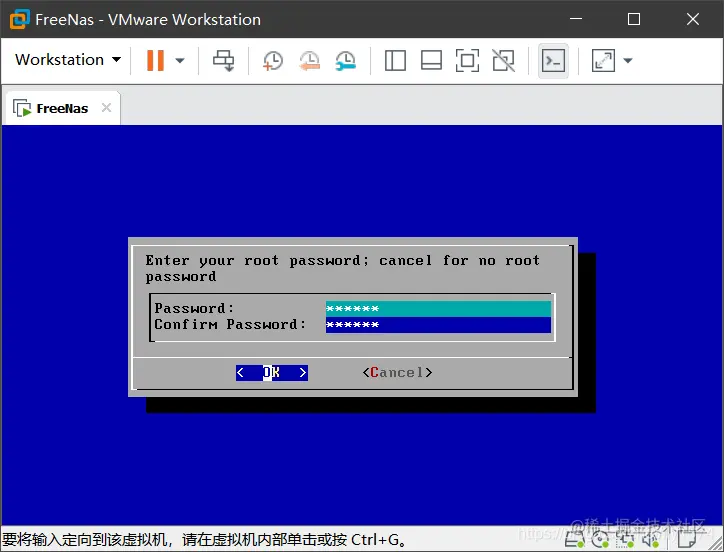Image resolution: width=724 pixels, height=552 pixels.
Task: Close the FreeNas tab
Action: [x=106, y=108]
